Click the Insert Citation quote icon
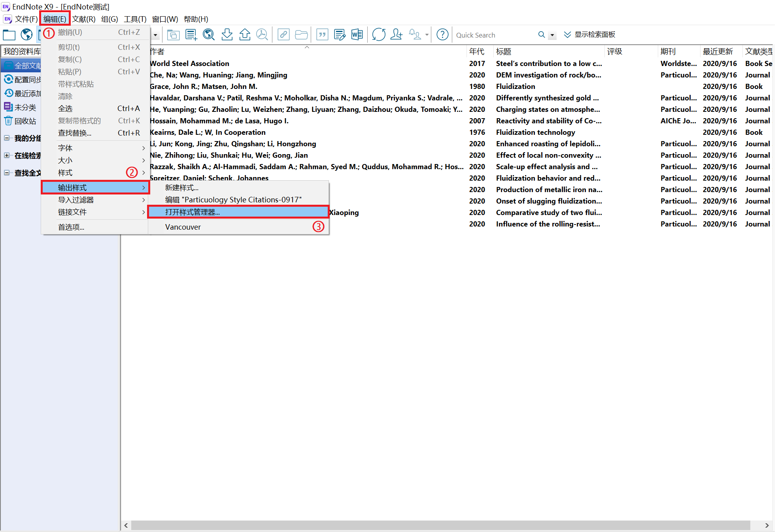 322,35
